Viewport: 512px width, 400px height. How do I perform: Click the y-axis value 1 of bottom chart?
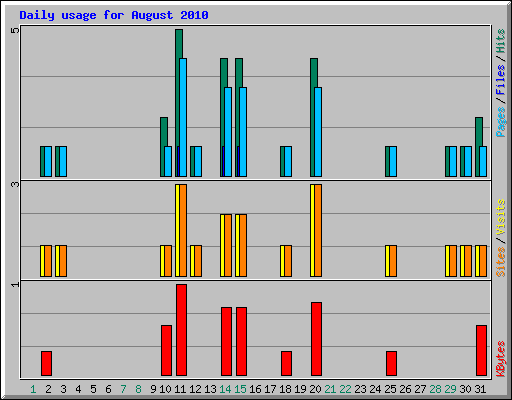point(15,284)
